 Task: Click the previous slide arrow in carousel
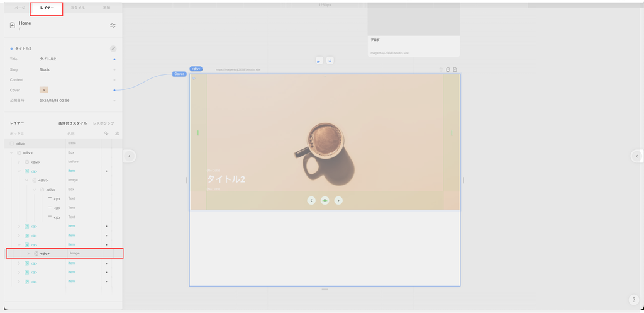[311, 200]
